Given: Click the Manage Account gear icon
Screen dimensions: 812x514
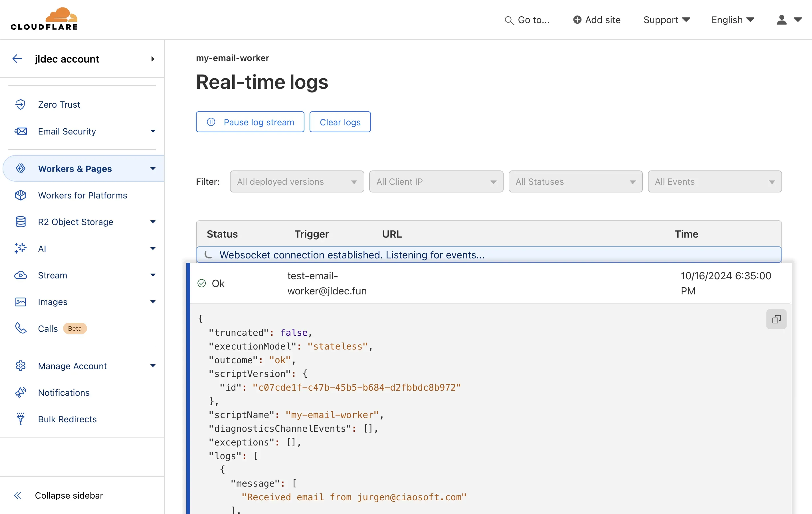Looking at the screenshot, I should click(21, 366).
